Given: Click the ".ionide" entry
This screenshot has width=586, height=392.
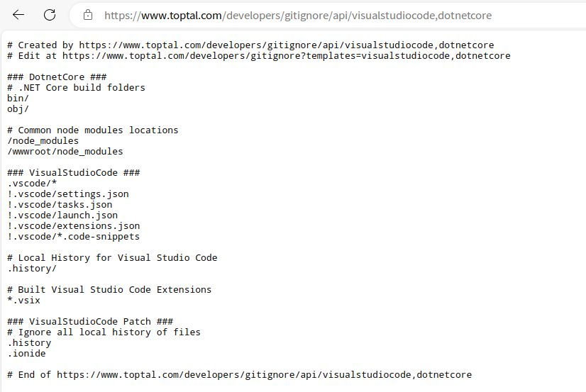Looking at the screenshot, I should (27, 354).
